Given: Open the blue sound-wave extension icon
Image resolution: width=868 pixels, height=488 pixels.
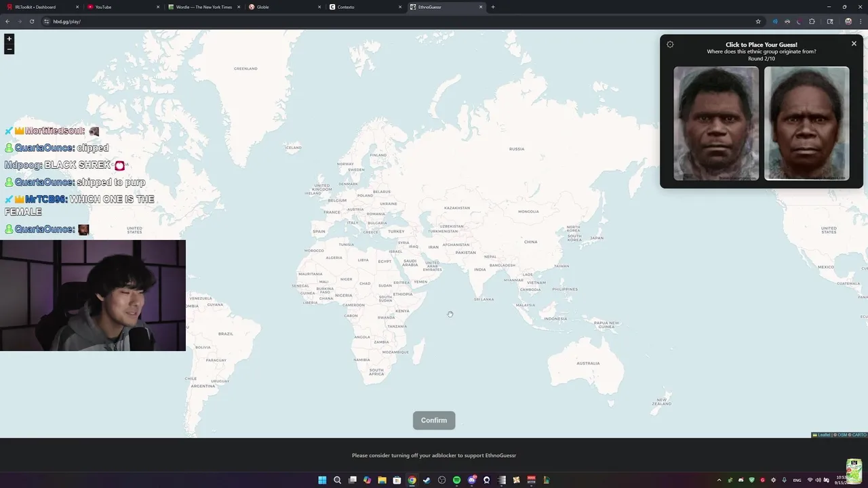Looking at the screenshot, I should tap(775, 22).
